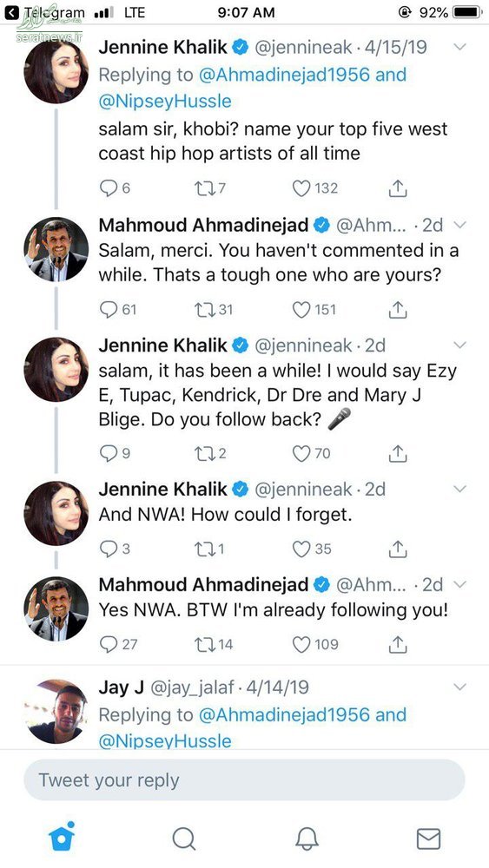Expand options chevron on Jennine's 4/15/19 tweet
This screenshot has width=489, height=868.
coord(459,47)
